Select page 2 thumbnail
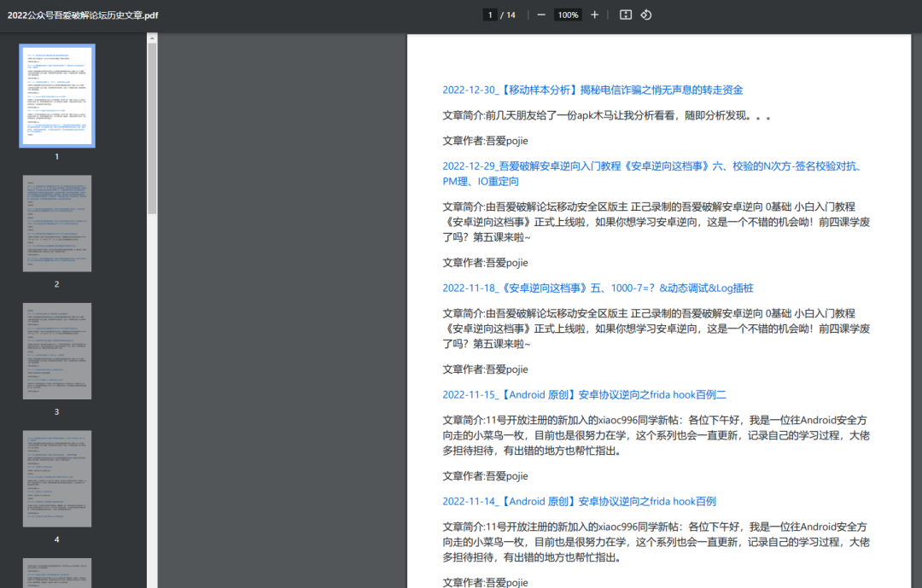 coord(57,224)
